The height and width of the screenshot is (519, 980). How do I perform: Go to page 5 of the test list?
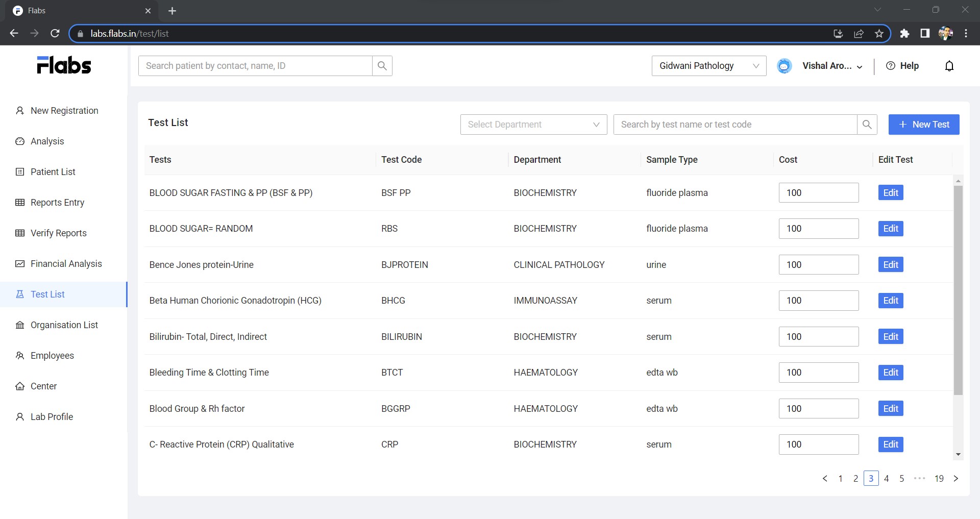tap(901, 479)
